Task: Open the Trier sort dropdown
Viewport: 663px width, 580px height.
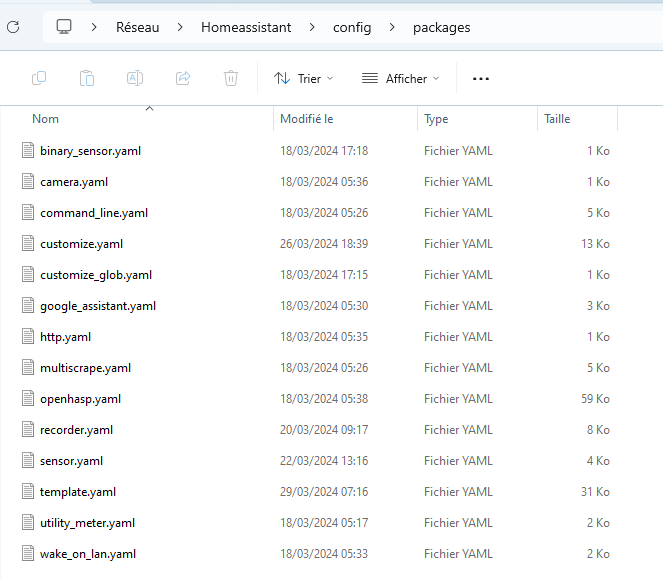Action: 304,78
